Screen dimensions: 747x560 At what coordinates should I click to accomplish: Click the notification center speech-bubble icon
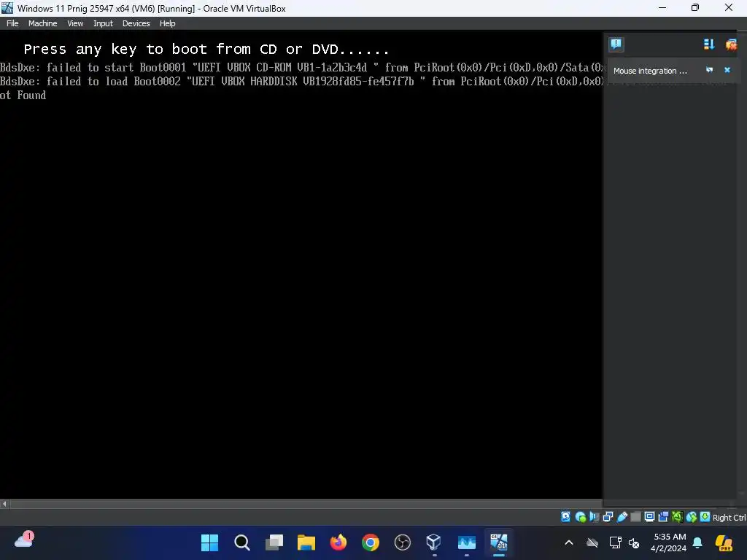616,44
